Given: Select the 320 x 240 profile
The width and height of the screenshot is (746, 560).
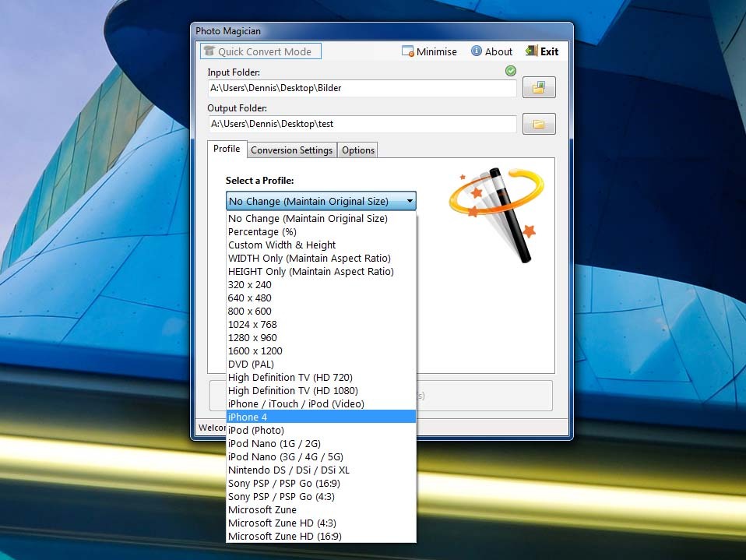Looking at the screenshot, I should pyautogui.click(x=321, y=285).
